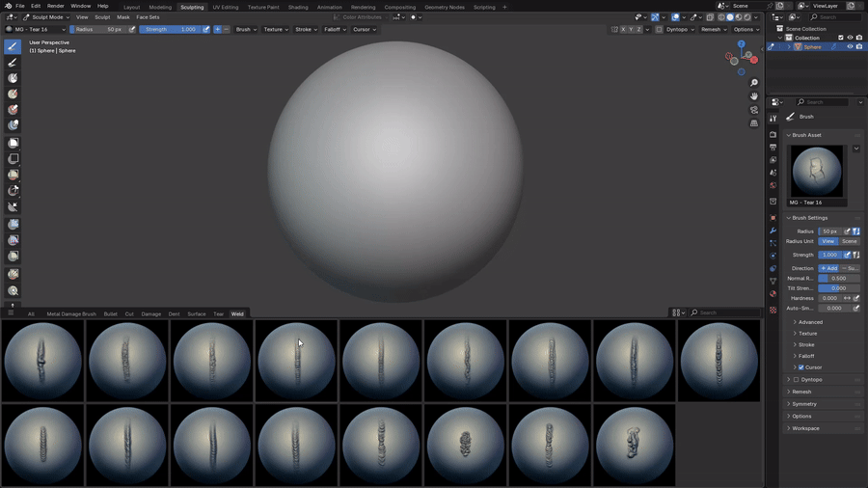Open the Object Data properties tab icon
The height and width of the screenshot is (488, 868).
coord(773,281)
